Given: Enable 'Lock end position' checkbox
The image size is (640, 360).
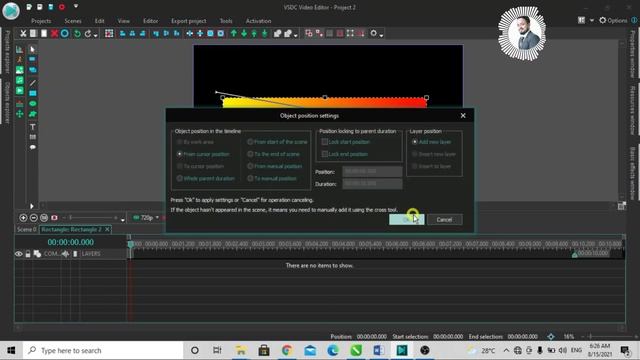Looking at the screenshot, I should (324, 154).
